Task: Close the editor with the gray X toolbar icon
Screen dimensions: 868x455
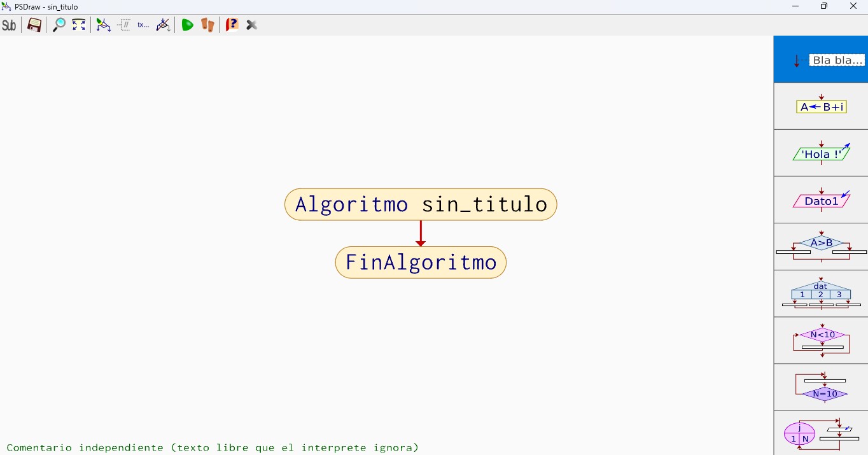Action: point(252,25)
